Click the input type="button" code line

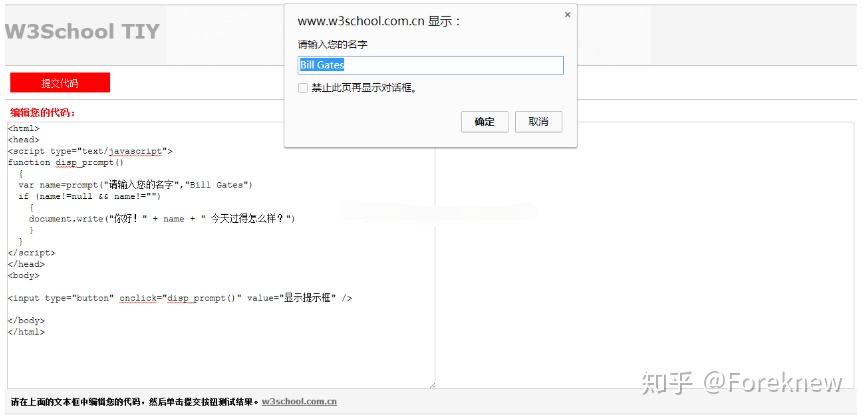click(180, 298)
